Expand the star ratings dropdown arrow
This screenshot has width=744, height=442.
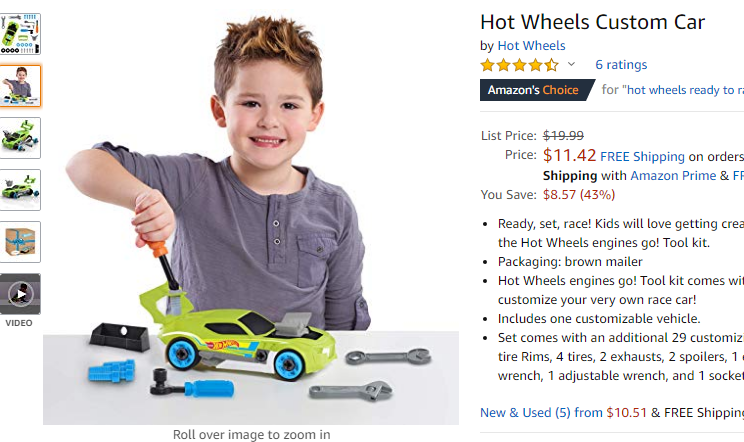pos(571,64)
